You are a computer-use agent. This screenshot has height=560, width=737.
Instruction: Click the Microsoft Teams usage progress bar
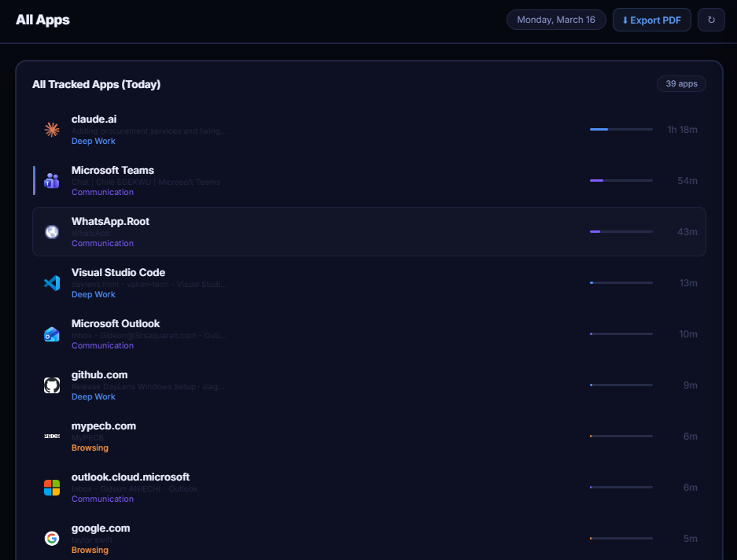(621, 181)
